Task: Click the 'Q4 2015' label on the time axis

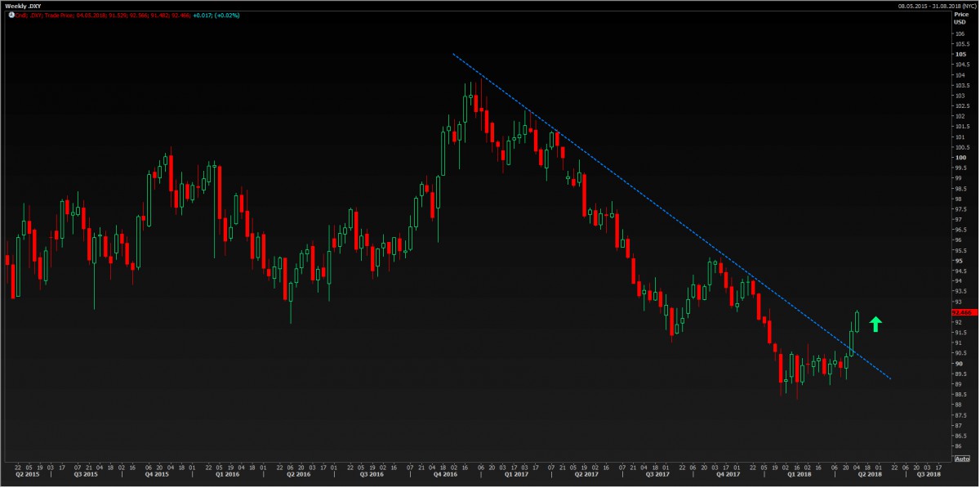Action: pos(157,474)
